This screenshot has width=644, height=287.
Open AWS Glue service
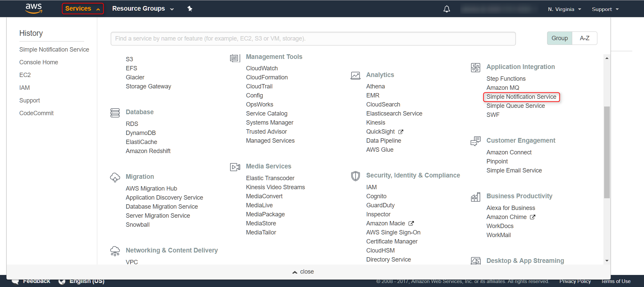[380, 150]
